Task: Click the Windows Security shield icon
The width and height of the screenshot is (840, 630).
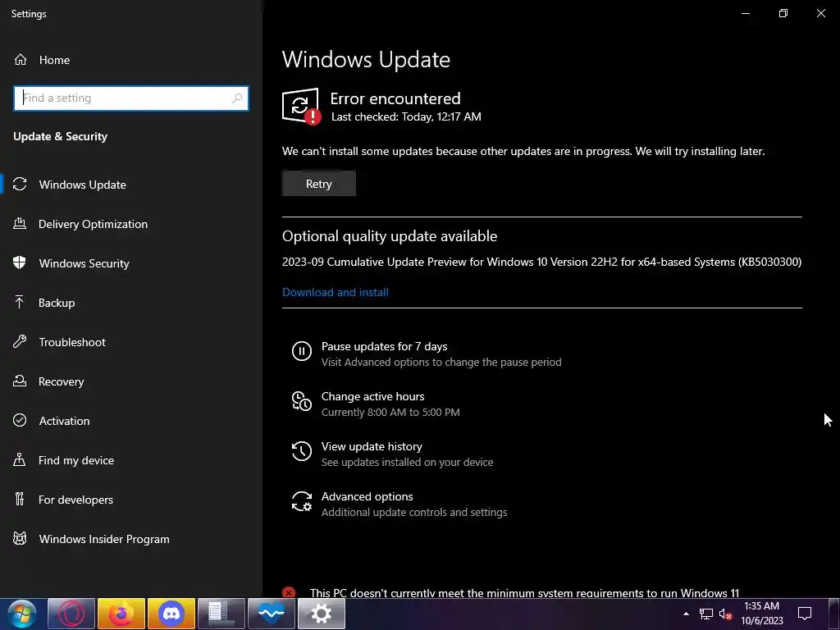Action: point(20,263)
